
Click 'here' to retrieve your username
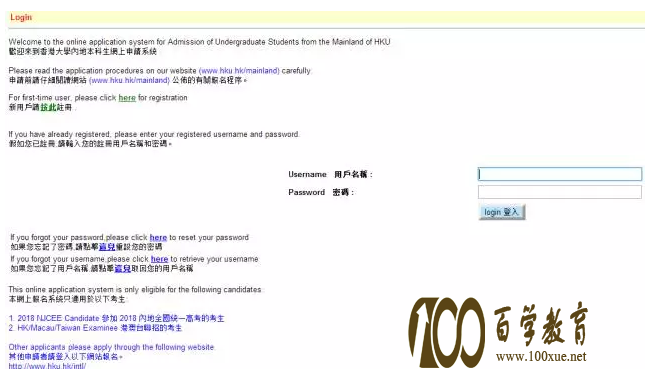[159, 259]
